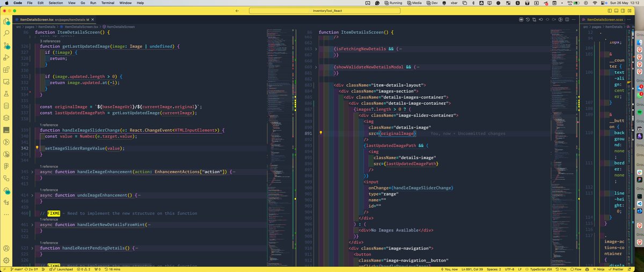Expand folded showValidateNewDetailsModal block at line 669
The height and width of the screenshot is (272, 644).
click(316, 67)
